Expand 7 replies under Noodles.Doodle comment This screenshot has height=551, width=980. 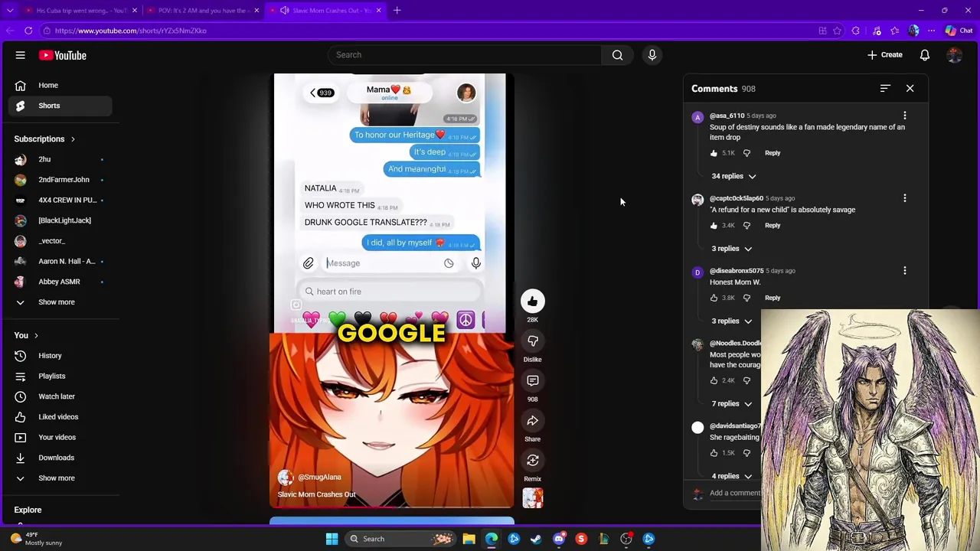(x=732, y=404)
